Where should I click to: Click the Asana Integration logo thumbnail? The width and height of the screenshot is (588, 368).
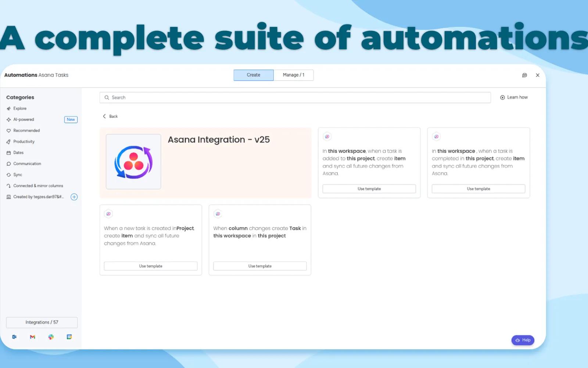pyautogui.click(x=133, y=162)
